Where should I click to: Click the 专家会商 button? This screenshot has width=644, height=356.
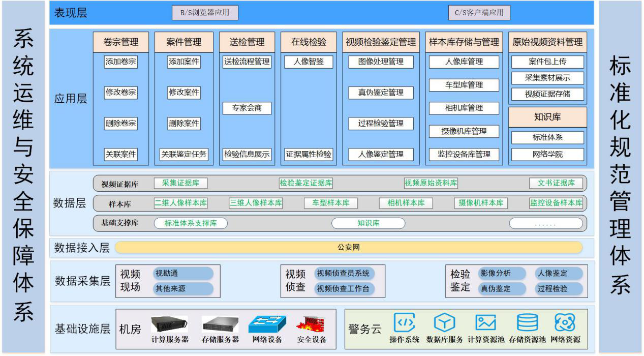(246, 108)
